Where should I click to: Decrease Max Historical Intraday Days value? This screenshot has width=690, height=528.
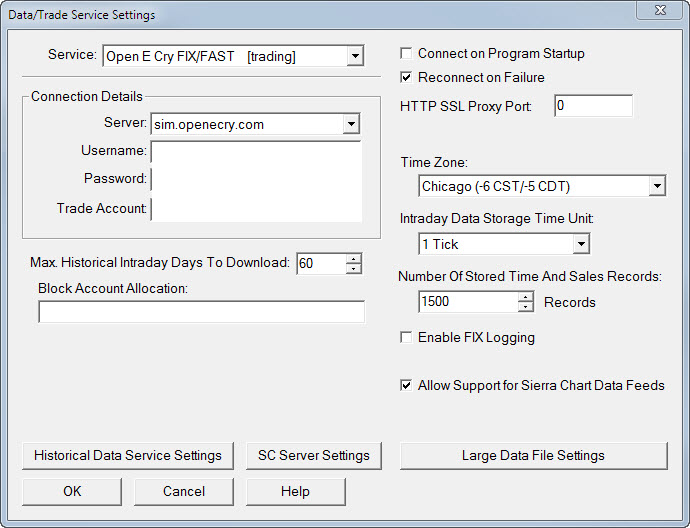coord(353,268)
